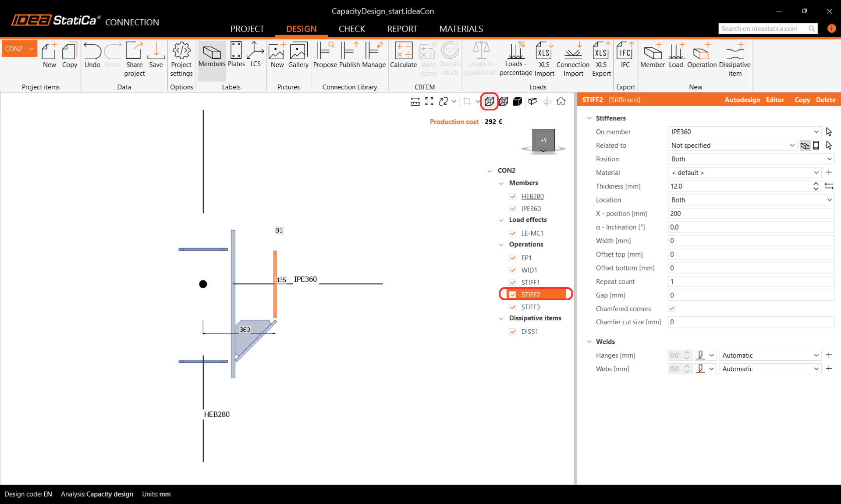Image resolution: width=841 pixels, height=504 pixels.
Task: Open the On member dropdown
Action: [x=744, y=131]
